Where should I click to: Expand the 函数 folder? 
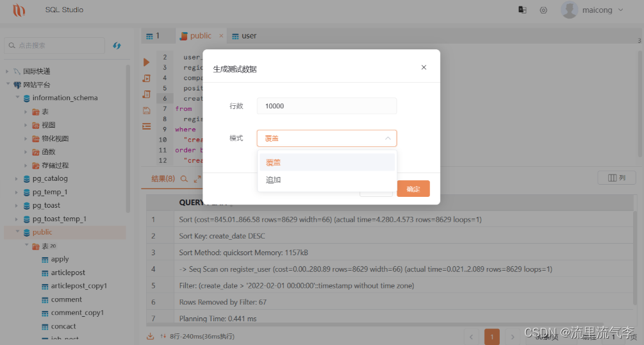tap(26, 152)
